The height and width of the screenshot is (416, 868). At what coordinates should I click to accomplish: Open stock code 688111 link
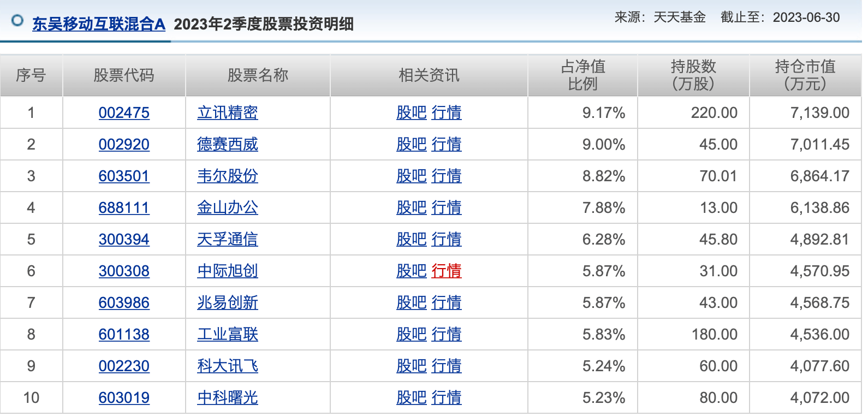pos(124,208)
